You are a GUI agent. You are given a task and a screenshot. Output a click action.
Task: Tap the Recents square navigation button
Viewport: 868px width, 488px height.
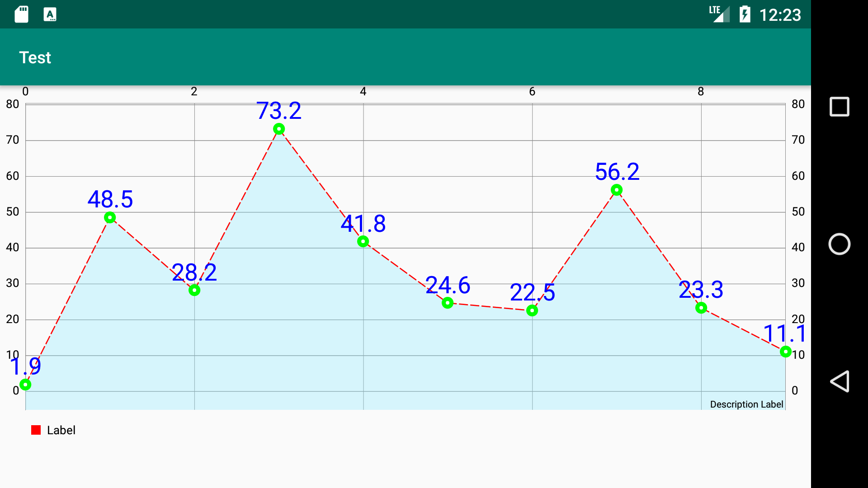(840, 107)
